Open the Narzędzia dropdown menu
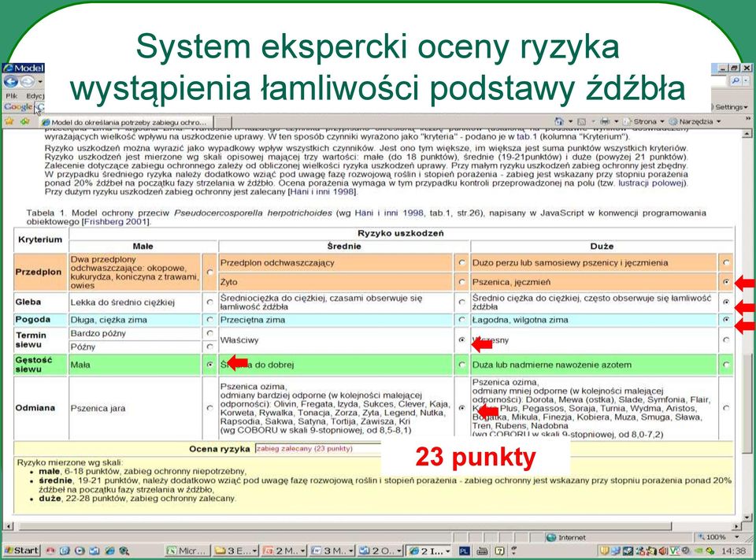The image size is (756, 560). tap(695, 121)
